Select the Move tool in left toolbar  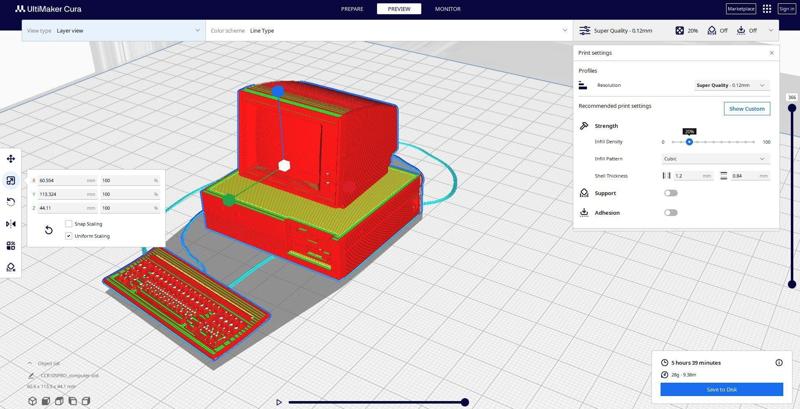(x=11, y=159)
